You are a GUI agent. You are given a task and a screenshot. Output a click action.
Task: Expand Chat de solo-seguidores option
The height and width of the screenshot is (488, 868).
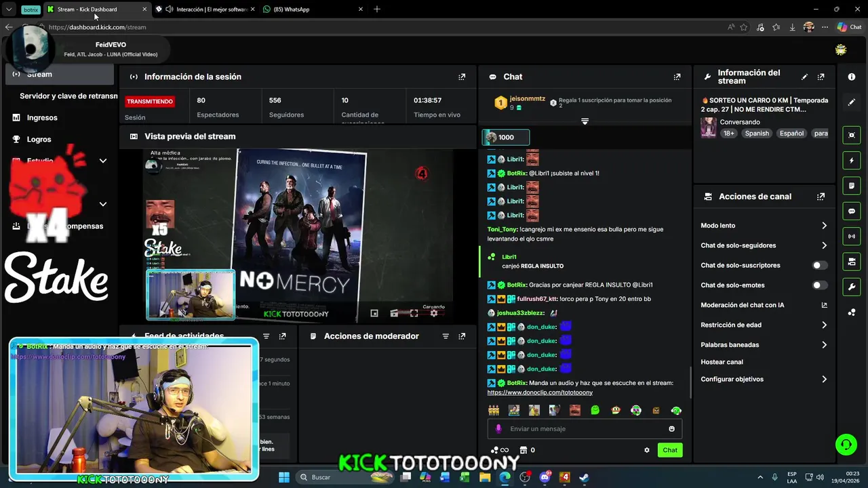[764, 245]
